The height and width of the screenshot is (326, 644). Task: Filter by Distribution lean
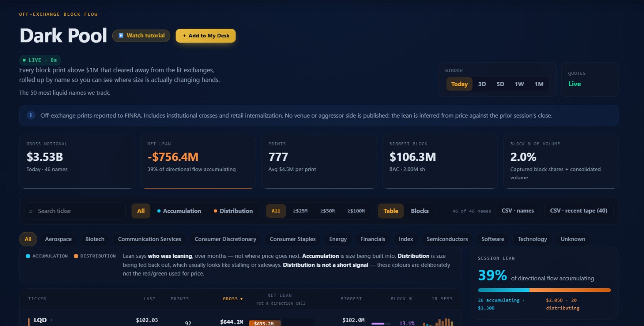(233, 211)
